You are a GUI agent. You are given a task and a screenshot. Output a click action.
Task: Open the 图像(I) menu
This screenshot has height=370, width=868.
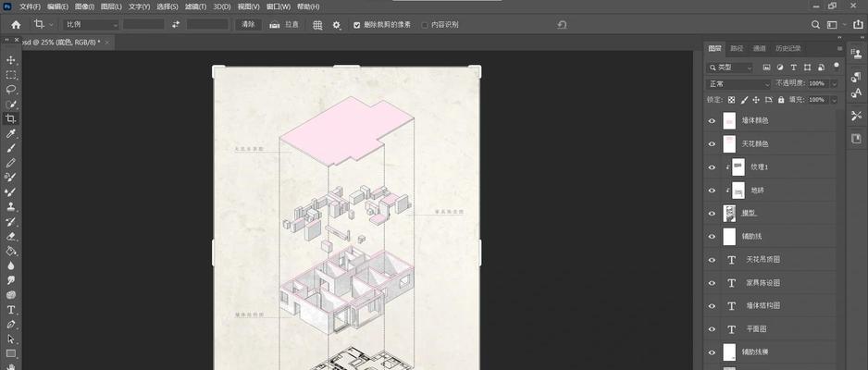click(x=85, y=6)
